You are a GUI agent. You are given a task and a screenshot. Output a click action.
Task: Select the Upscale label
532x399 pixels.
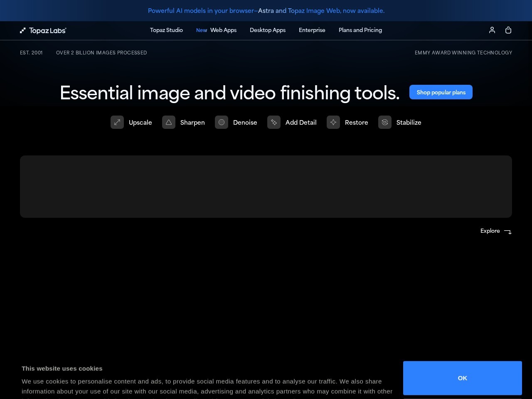140,122
